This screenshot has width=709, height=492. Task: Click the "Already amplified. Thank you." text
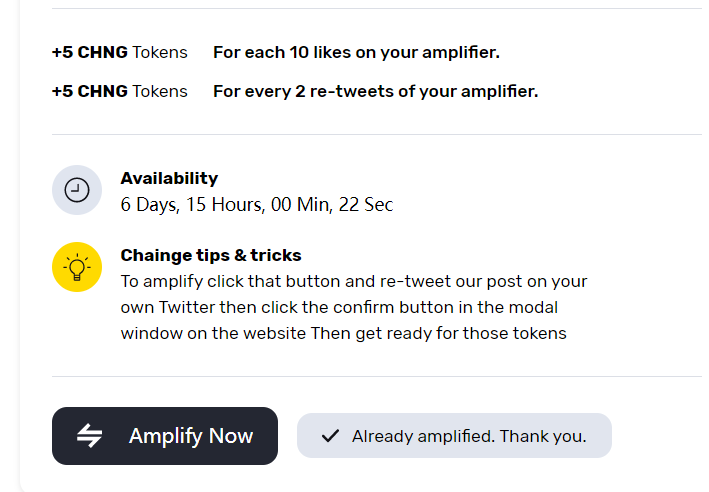point(469,436)
